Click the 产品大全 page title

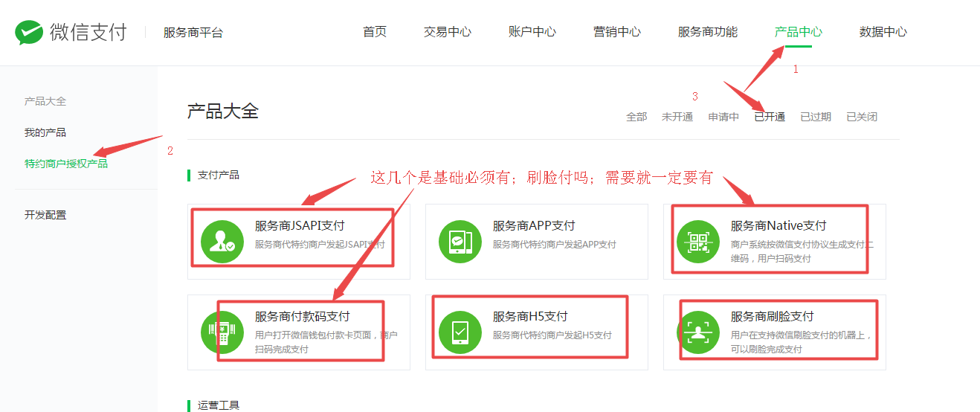(x=223, y=112)
